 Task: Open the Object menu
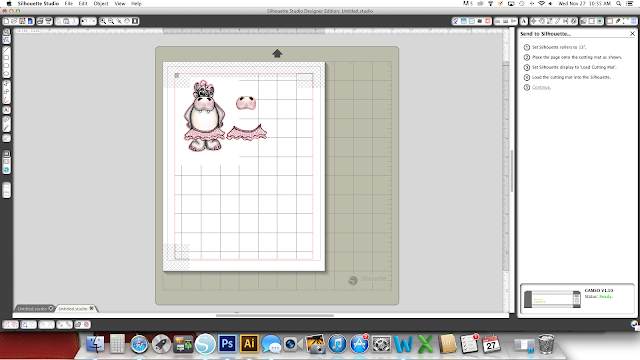click(101, 3)
